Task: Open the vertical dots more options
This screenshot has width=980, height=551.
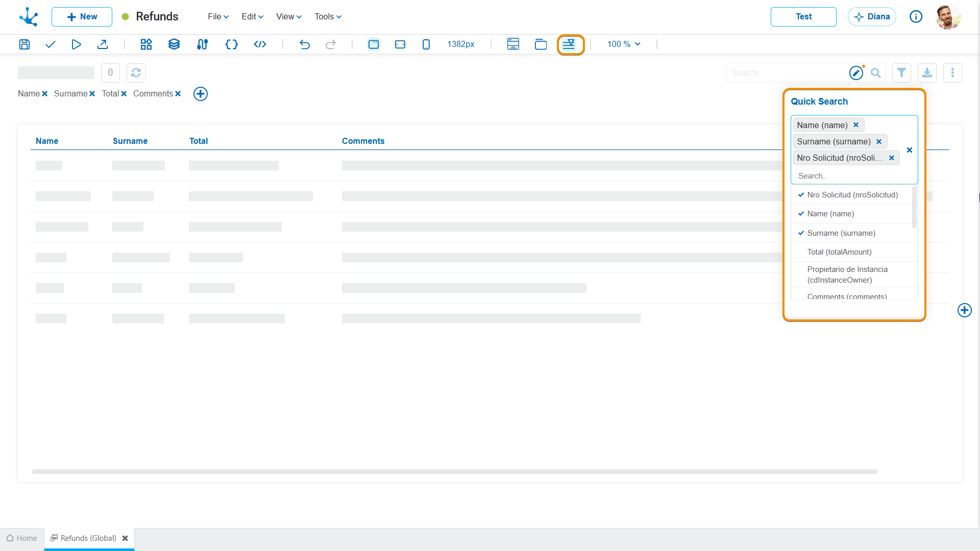Action: pyautogui.click(x=952, y=73)
